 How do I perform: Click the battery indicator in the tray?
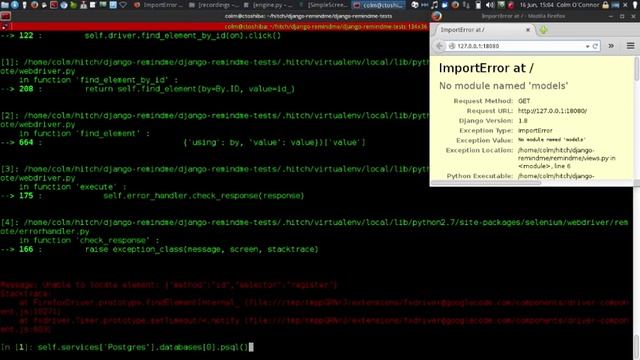coord(478,5)
